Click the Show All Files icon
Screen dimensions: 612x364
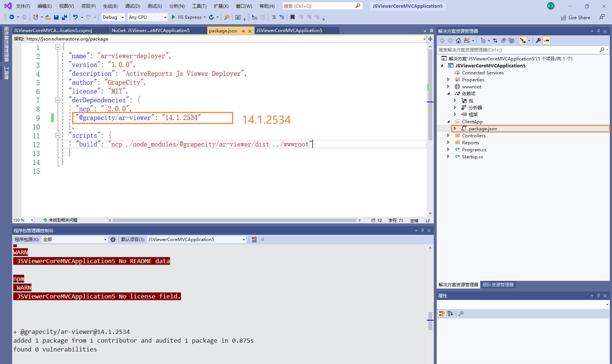pos(511,40)
